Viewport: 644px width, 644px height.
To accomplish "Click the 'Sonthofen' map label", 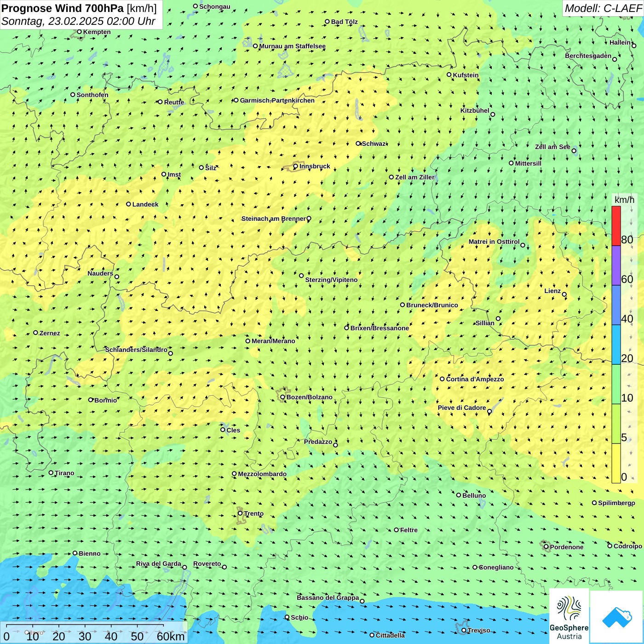I will click(92, 95).
